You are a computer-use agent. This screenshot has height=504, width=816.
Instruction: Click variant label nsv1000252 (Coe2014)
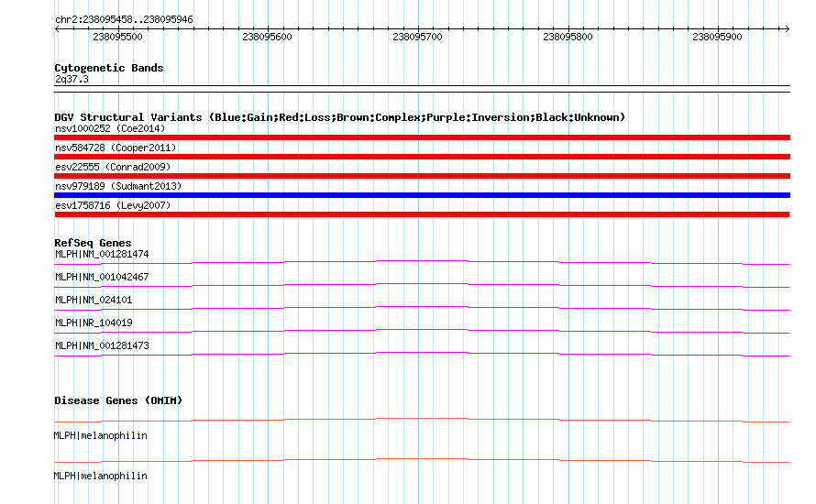(110, 128)
